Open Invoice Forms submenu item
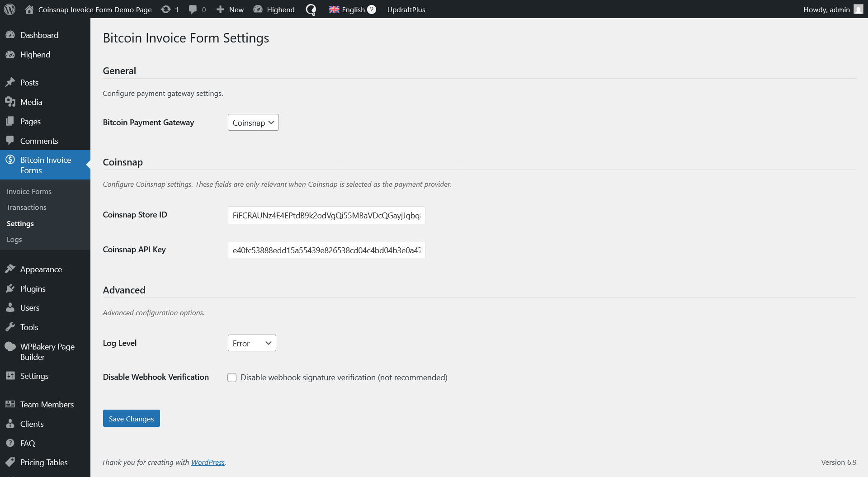The height and width of the screenshot is (477, 868). (29, 191)
